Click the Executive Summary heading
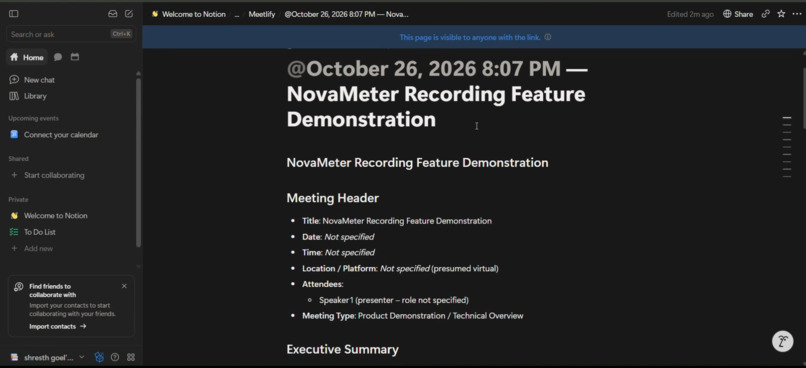Image resolution: width=806 pixels, height=368 pixels. tap(342, 349)
